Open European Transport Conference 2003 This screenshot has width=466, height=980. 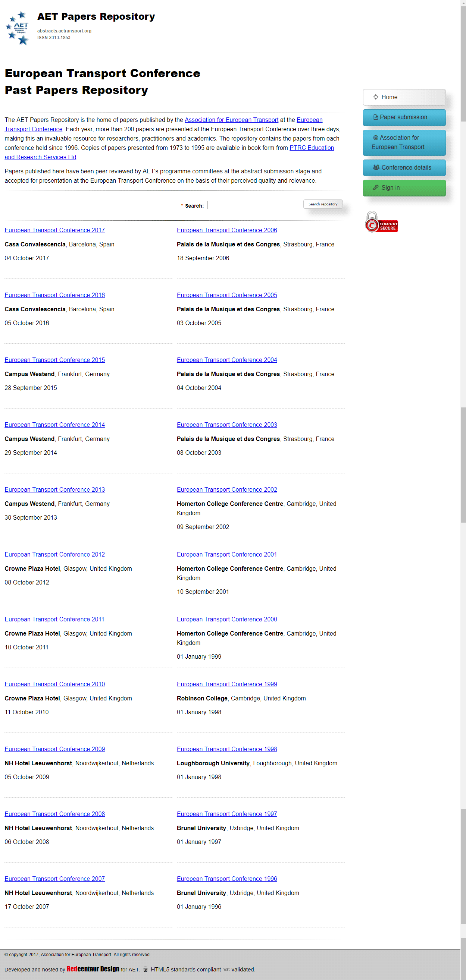pos(227,425)
